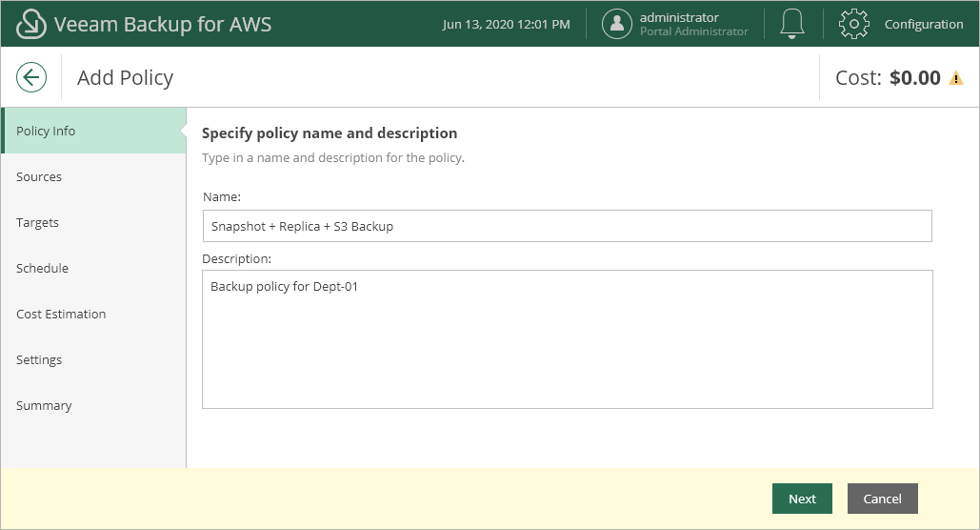Click the Configuration gear icon
Viewport: 980px width, 530px height.
click(x=853, y=24)
